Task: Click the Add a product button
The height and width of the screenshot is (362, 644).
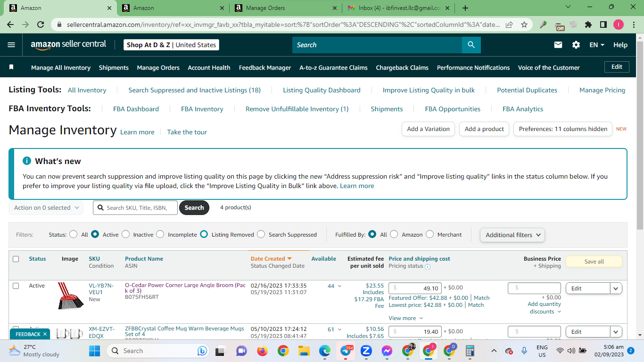Action: [484, 129]
